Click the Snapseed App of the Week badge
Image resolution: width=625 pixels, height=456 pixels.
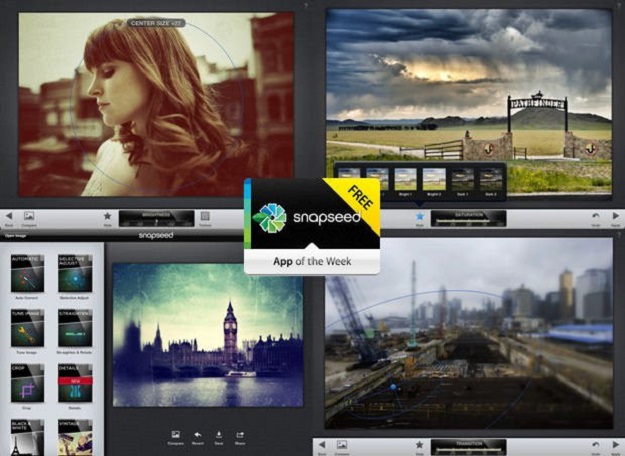coord(312,226)
